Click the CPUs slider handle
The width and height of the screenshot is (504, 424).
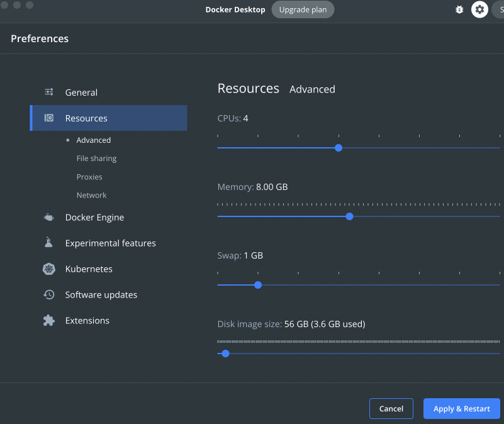pos(339,148)
